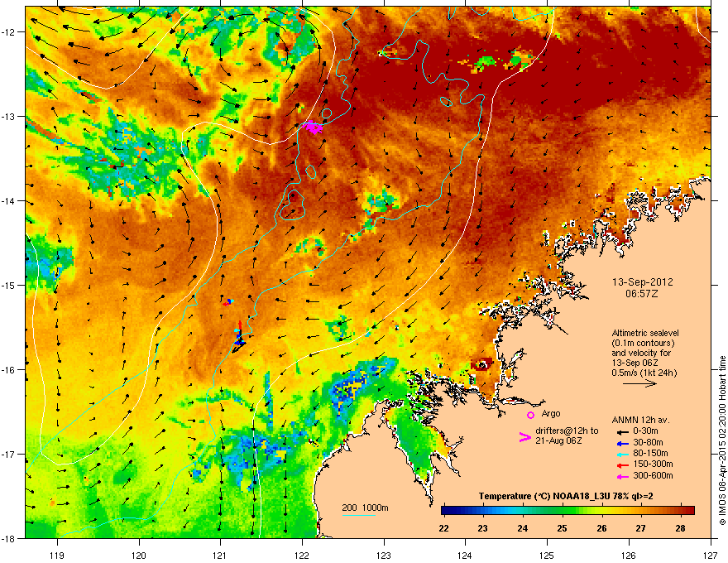Click the "200 1000m" isobath label
Screen dimensions: 728x563
pyautogui.click(x=365, y=508)
